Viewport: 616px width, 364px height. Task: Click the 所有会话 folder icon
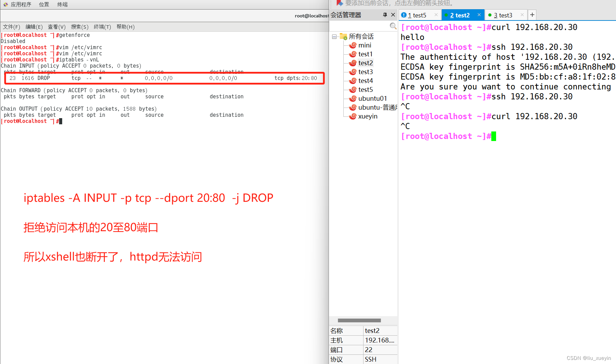click(x=343, y=36)
